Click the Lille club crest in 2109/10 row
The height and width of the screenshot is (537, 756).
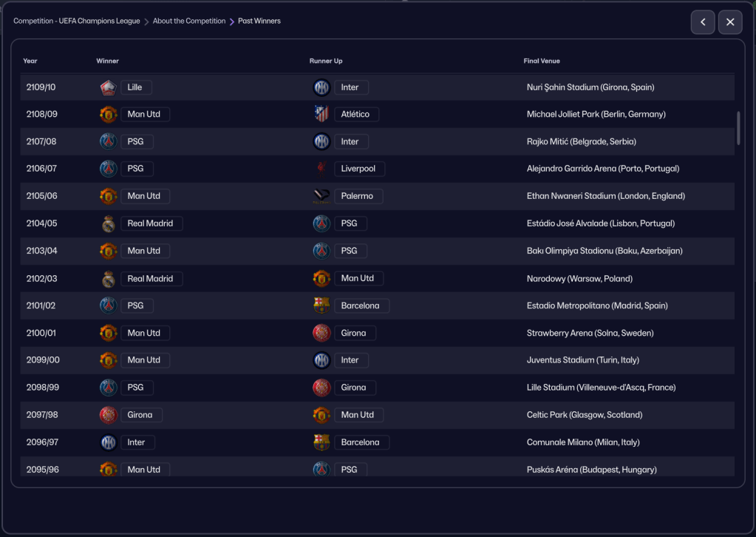coord(108,87)
